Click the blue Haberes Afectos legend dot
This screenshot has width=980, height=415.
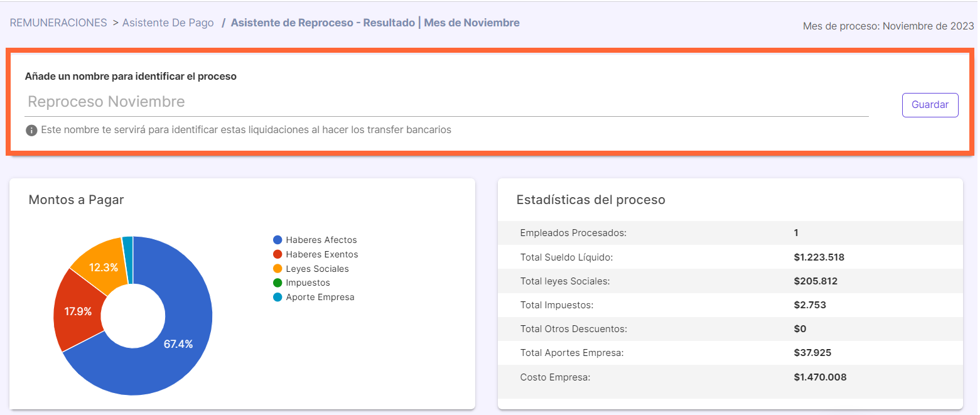click(277, 240)
